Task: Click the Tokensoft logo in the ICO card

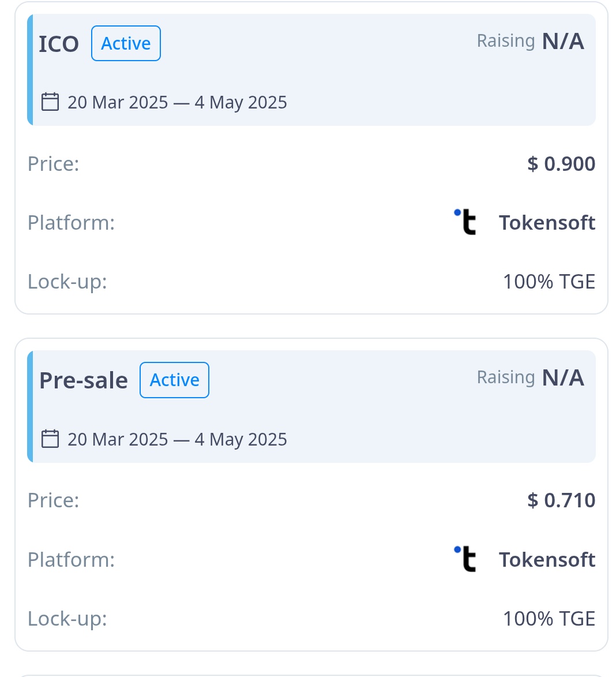Action: 465,222
